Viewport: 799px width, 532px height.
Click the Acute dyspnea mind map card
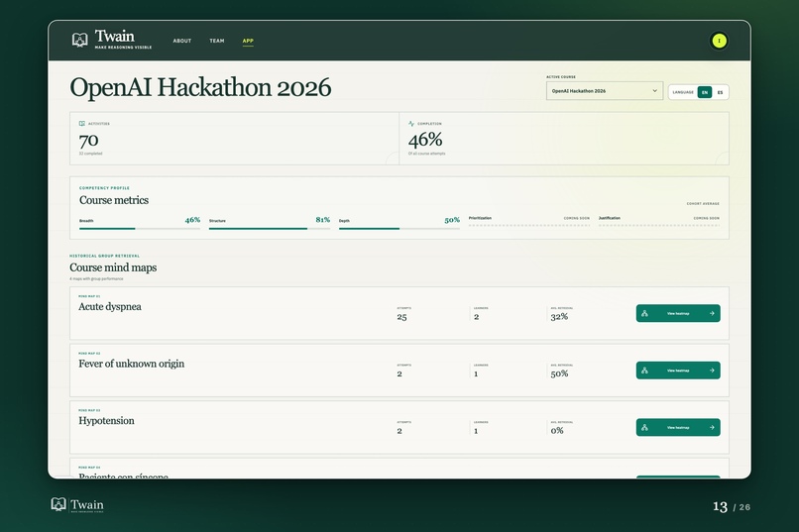point(399,313)
